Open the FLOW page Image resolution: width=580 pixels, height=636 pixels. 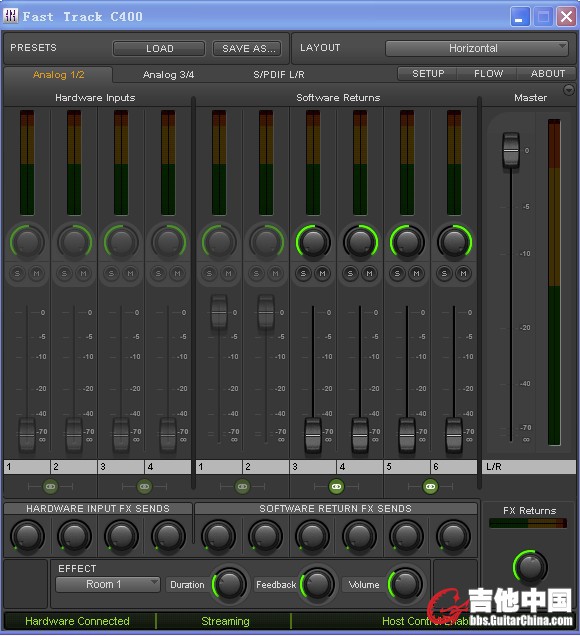[488, 74]
